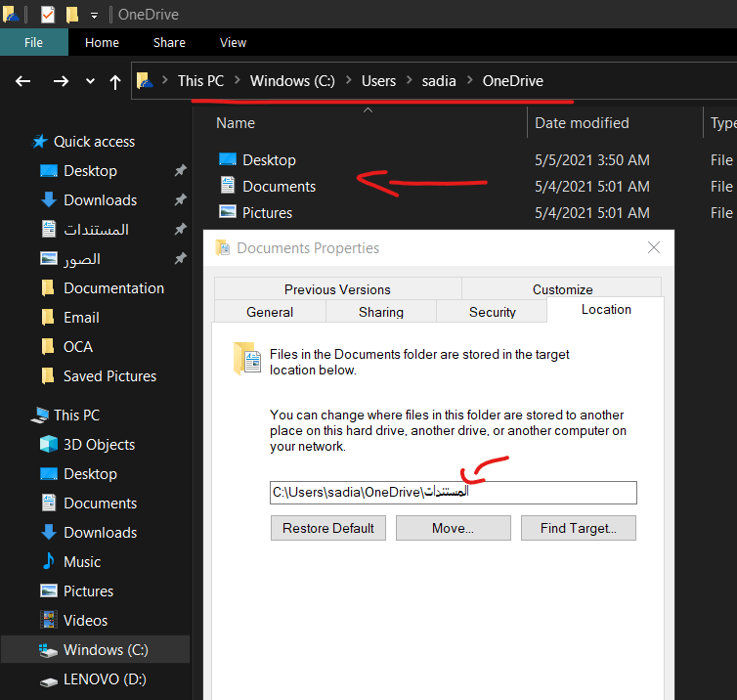737x700 pixels.
Task: Click the folder location path field
Action: click(454, 492)
